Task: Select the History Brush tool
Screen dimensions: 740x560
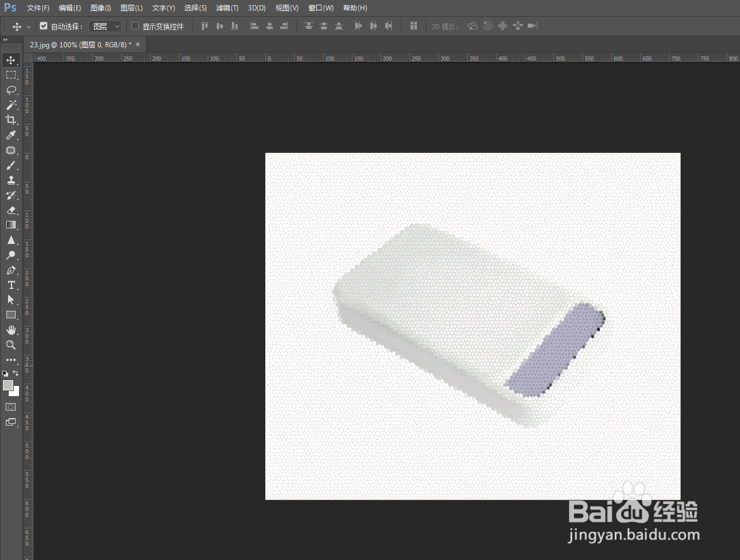Action: 11,195
